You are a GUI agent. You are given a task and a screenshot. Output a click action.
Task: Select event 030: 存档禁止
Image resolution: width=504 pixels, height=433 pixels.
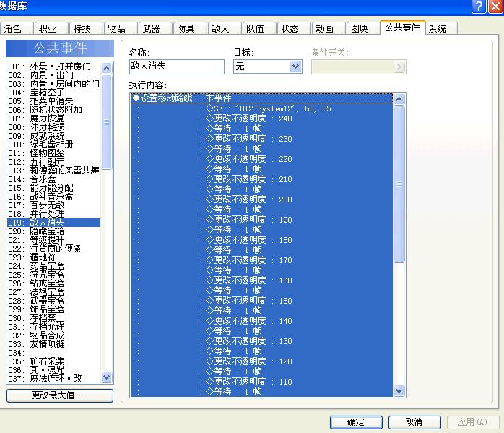pos(53,318)
